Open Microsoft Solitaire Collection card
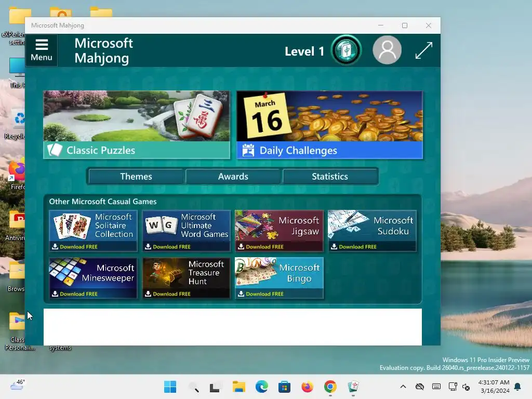Viewport: 532px width, 399px height. (93, 231)
